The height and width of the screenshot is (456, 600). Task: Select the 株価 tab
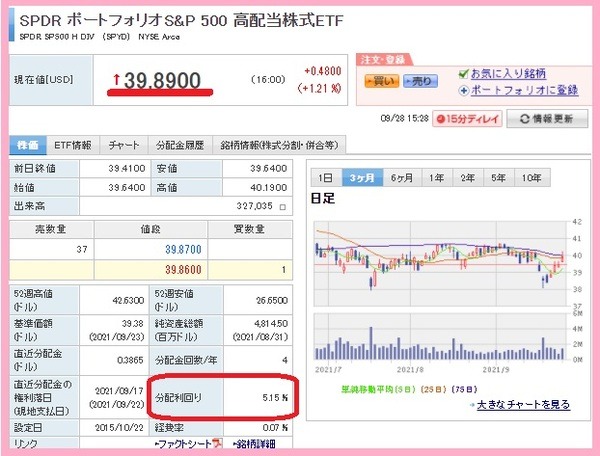click(x=28, y=145)
